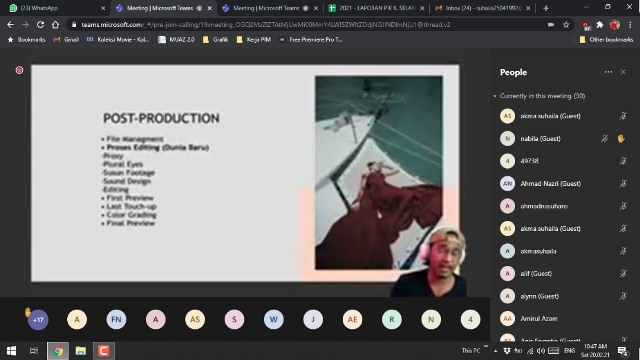
Task: Open More options in People panel
Action: point(608,72)
